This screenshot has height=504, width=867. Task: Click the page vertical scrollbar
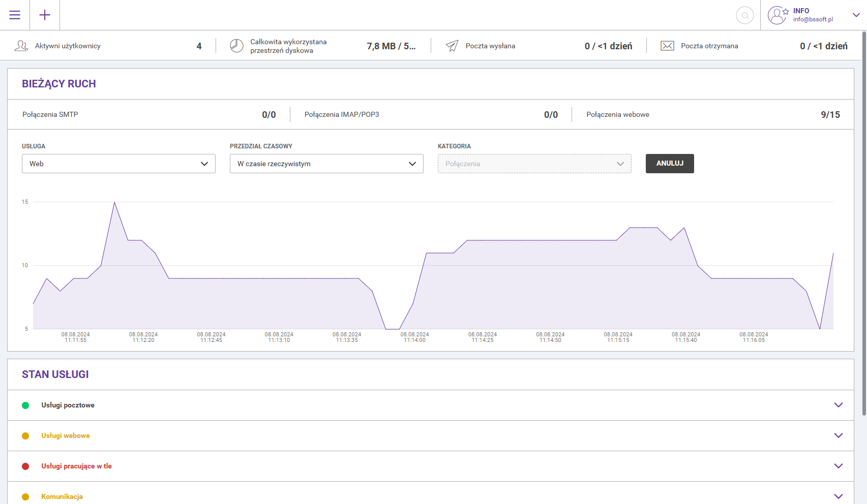click(x=863, y=224)
